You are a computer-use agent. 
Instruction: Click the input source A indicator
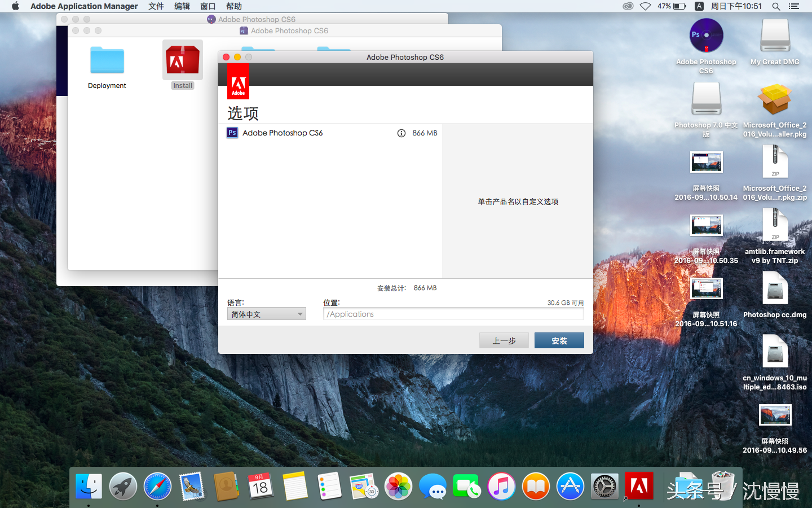[699, 6]
